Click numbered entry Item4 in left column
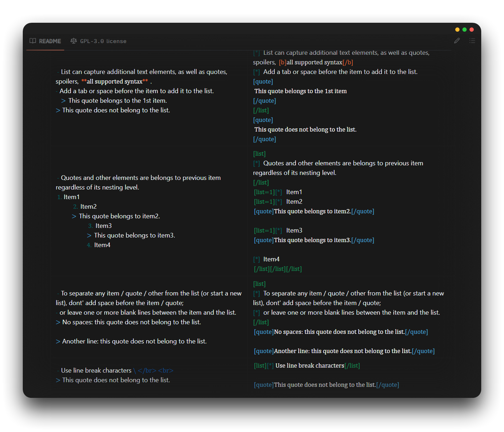 point(102,245)
